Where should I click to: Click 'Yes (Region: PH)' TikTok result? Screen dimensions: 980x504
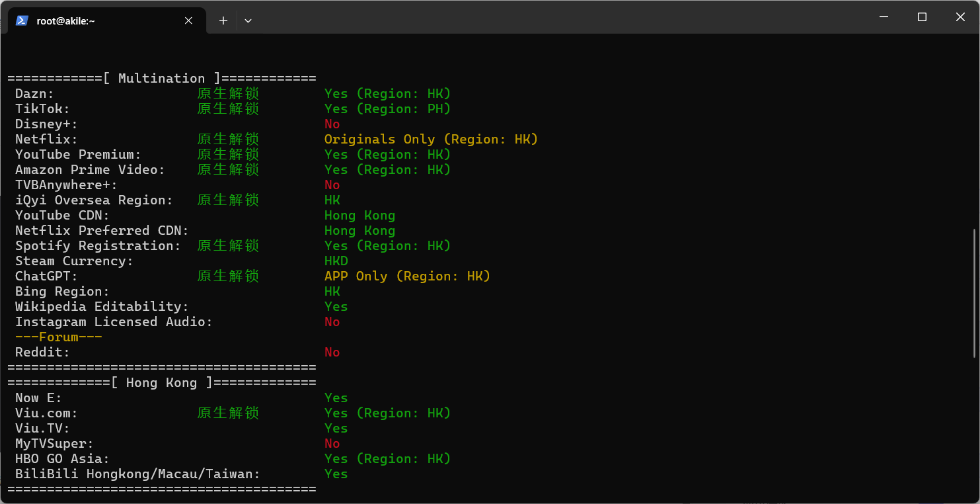pos(387,108)
